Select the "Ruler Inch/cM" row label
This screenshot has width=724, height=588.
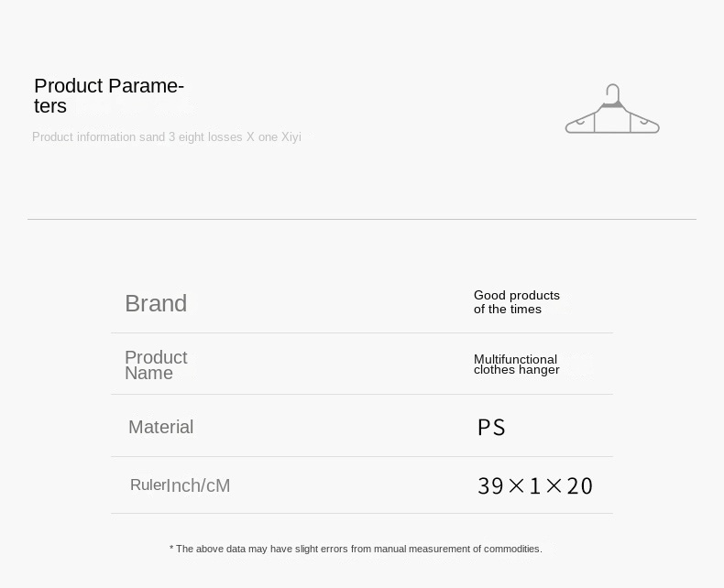pos(180,485)
